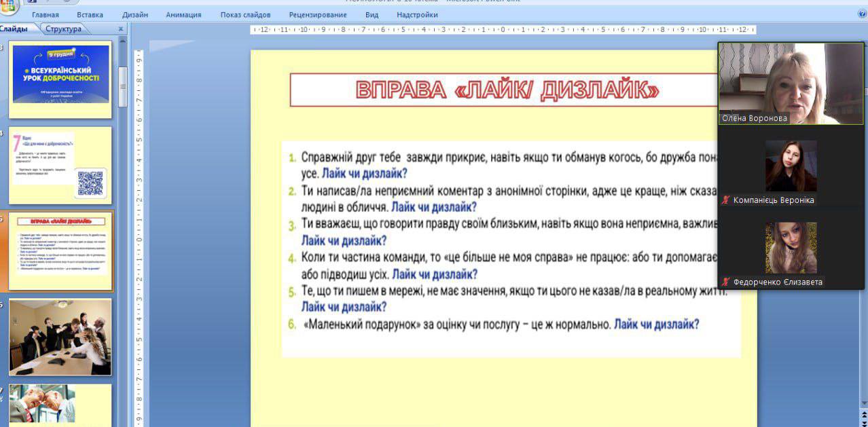Open the Анимация ribbon tab

pos(184,14)
